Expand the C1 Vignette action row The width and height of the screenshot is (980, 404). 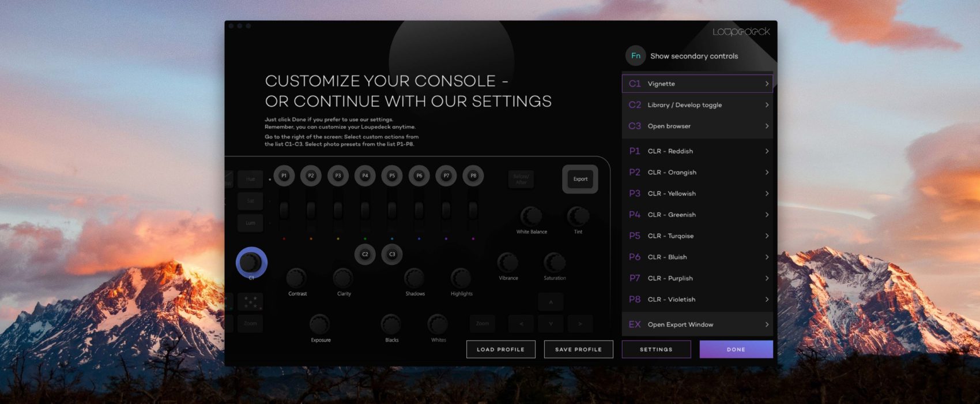(698, 84)
